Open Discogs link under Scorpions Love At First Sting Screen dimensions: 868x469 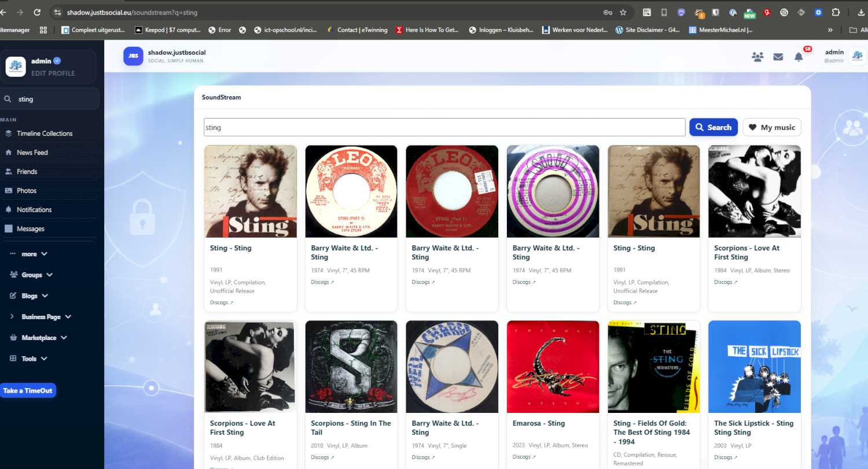(726, 282)
